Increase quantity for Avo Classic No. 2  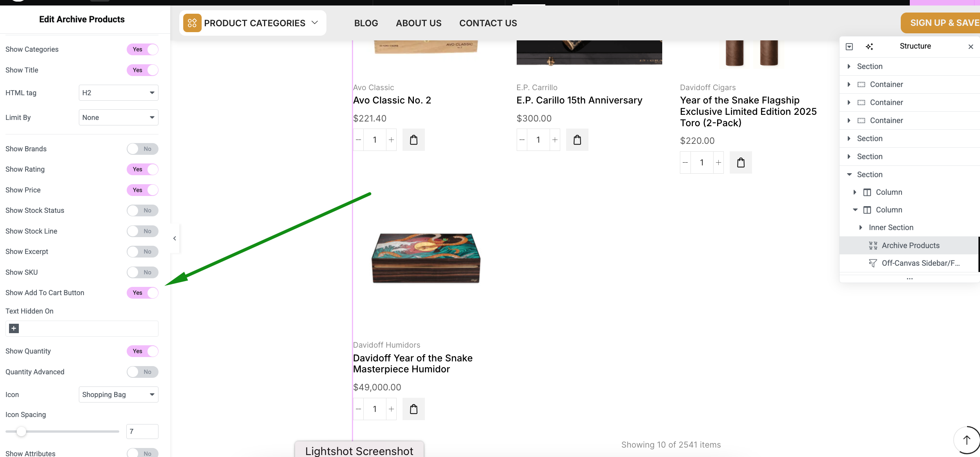point(391,140)
